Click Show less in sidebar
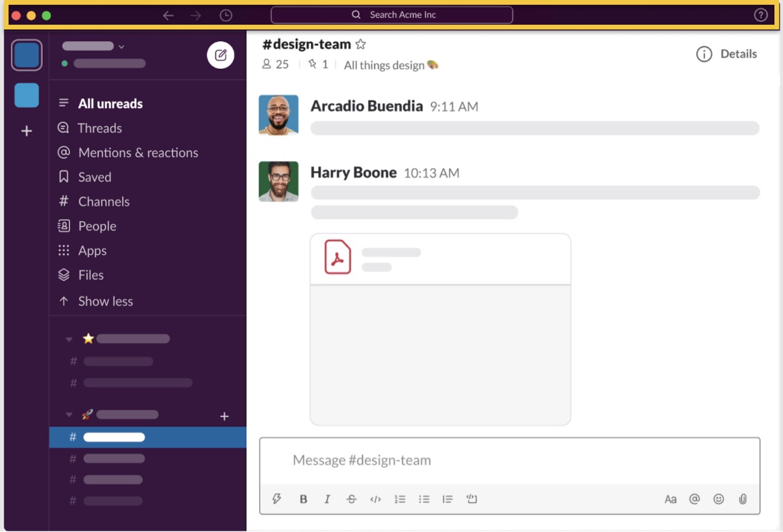The image size is (783, 532). pyautogui.click(x=105, y=301)
